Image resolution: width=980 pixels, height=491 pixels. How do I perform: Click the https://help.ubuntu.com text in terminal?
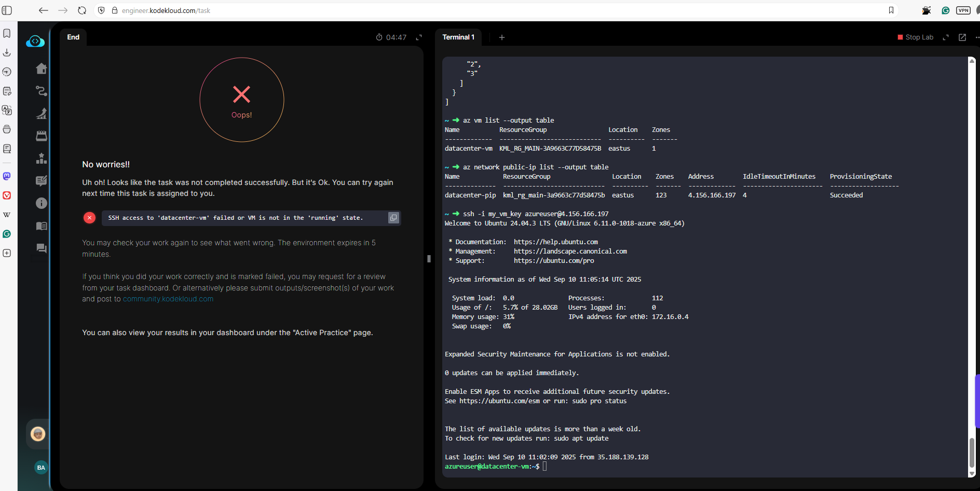tap(556, 242)
